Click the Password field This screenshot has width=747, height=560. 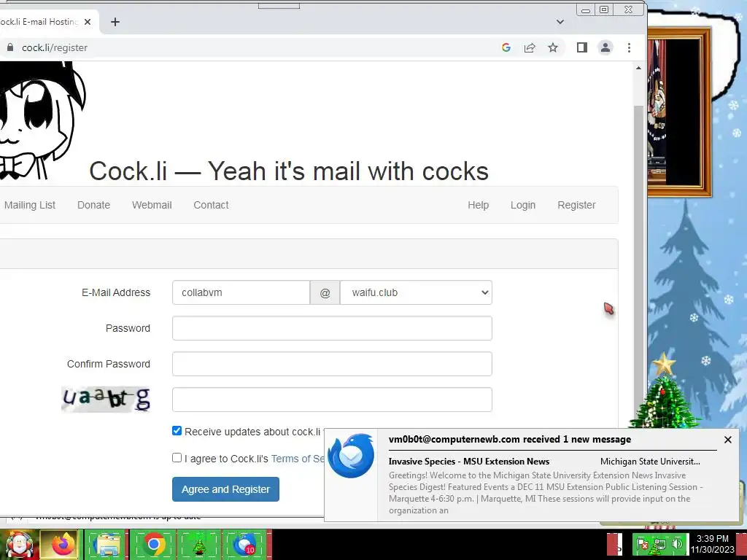(x=332, y=328)
